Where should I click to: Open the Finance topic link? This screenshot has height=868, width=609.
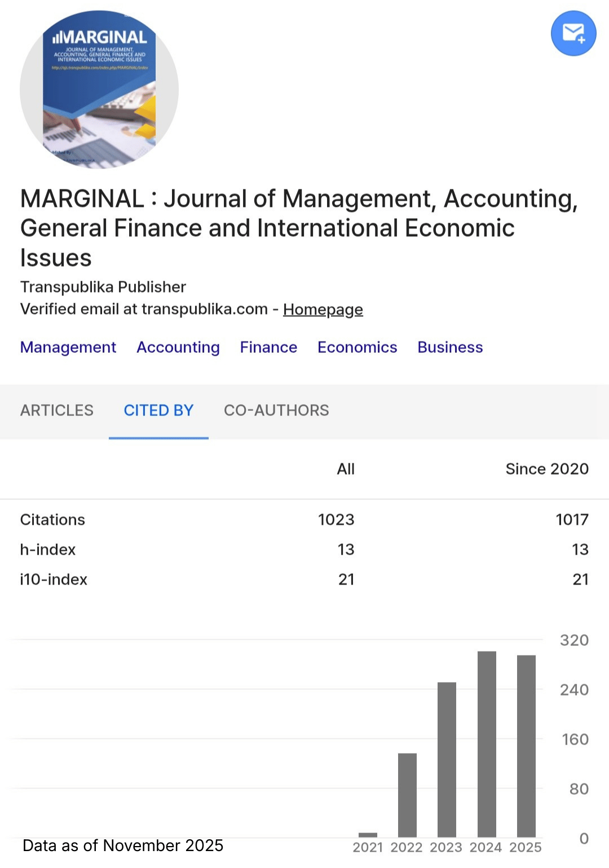coord(268,347)
